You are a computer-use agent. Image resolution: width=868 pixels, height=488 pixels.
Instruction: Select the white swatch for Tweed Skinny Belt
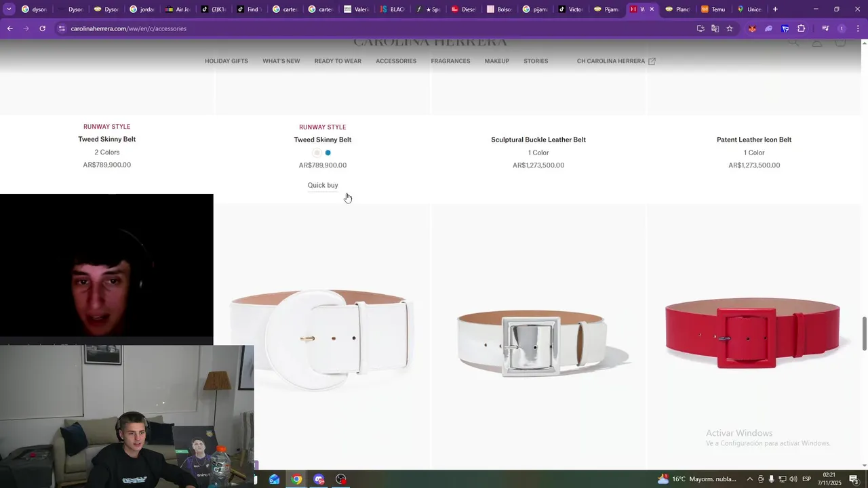point(317,152)
